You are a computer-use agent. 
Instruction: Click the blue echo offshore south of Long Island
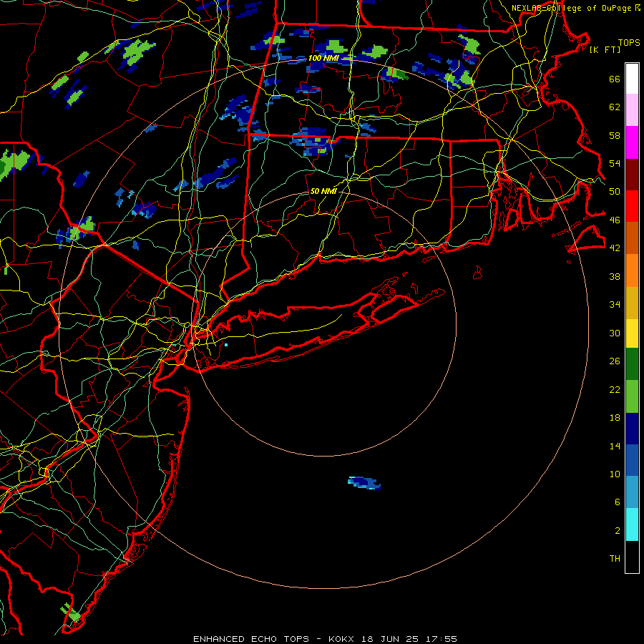click(364, 483)
